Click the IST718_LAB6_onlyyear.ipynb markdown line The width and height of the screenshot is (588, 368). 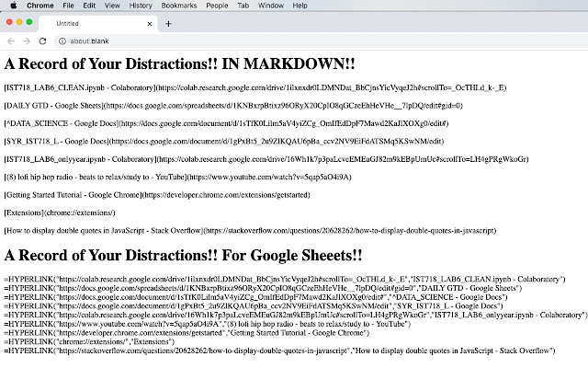(x=266, y=159)
